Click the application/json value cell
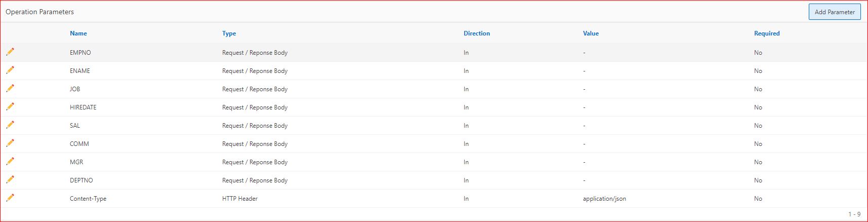The height and width of the screenshot is (222, 868). 604,199
